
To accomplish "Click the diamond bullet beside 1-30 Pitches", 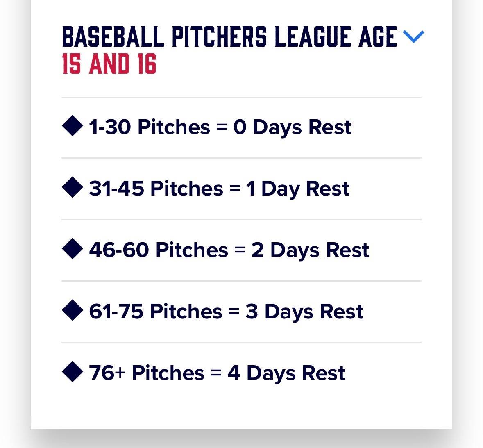I will click(x=72, y=126).
